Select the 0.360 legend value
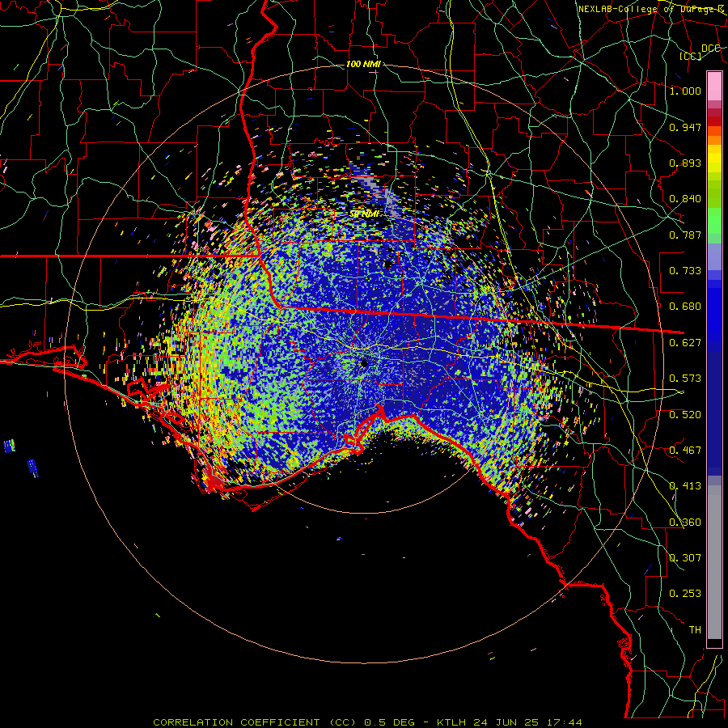The image size is (728, 728). 685,523
